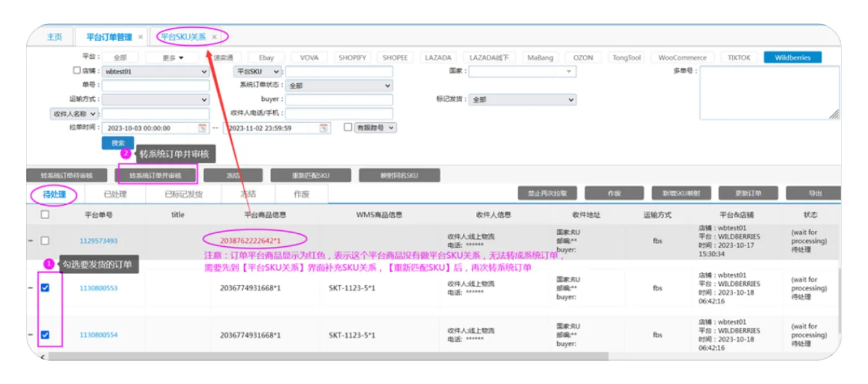Switch to the 已处理 tab

pos(115,194)
